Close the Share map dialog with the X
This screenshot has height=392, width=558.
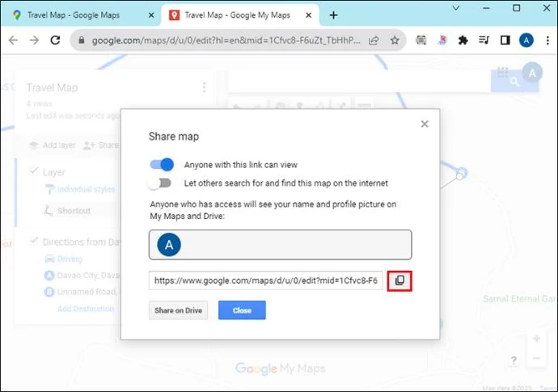[x=425, y=124]
